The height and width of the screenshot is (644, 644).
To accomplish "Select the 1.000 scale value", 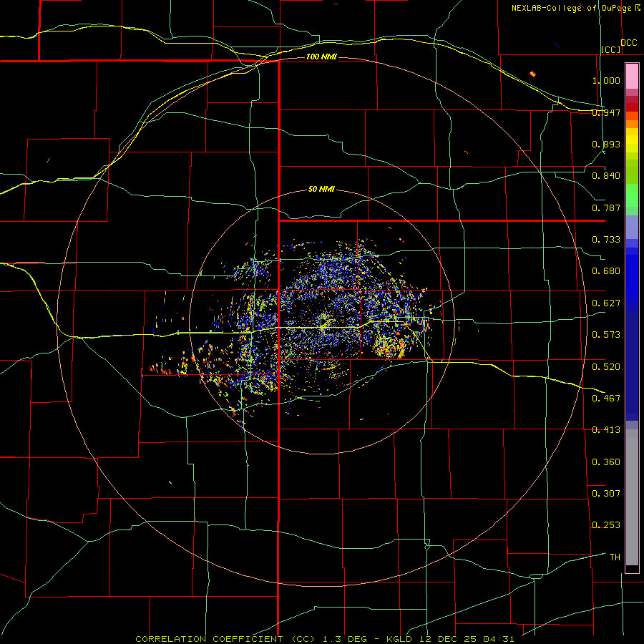I will pos(606,80).
